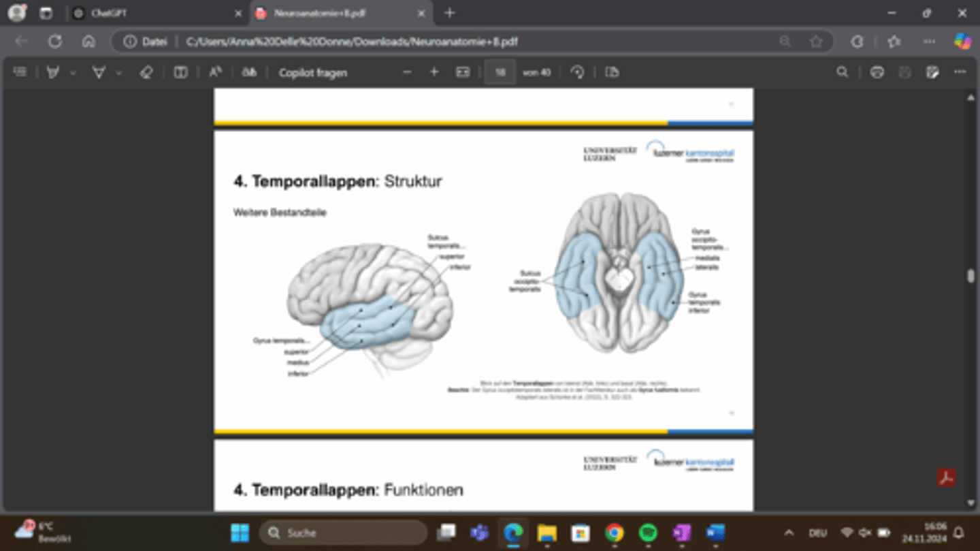Viewport: 980px width, 551px height.
Task: Click the page number input field
Action: (500, 72)
